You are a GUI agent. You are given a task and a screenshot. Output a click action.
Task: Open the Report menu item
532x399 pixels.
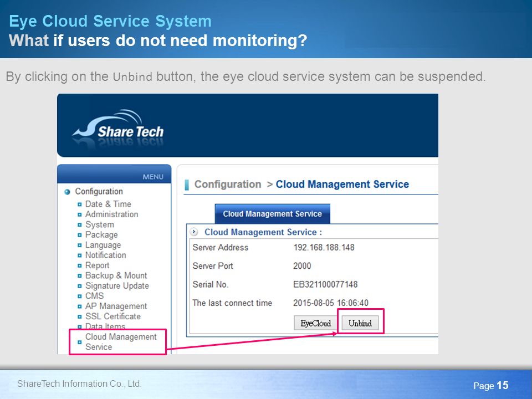97,265
